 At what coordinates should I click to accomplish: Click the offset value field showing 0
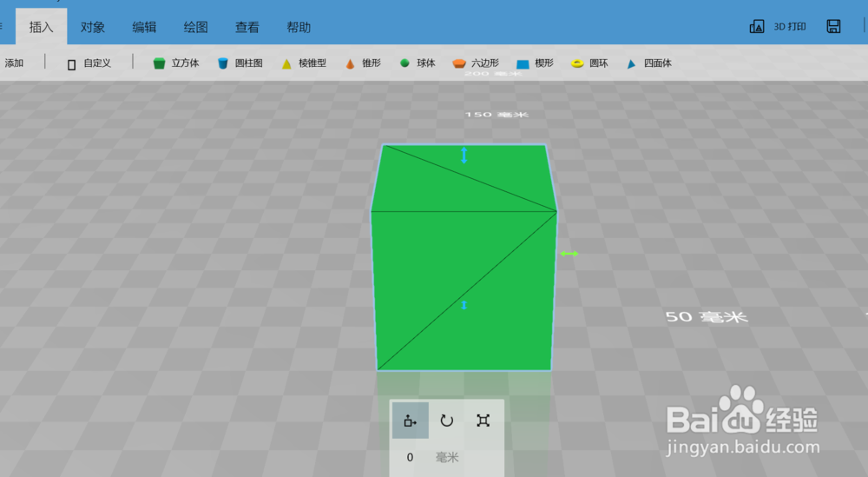410,457
